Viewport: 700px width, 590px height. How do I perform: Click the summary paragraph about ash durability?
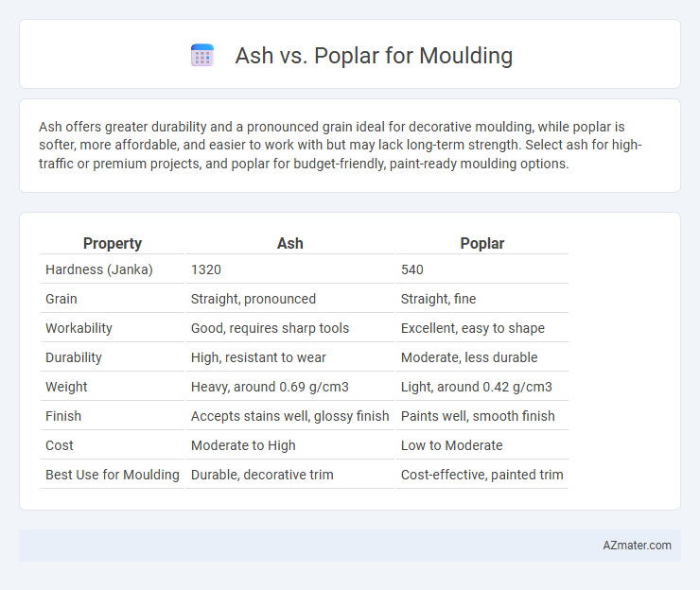(x=341, y=145)
